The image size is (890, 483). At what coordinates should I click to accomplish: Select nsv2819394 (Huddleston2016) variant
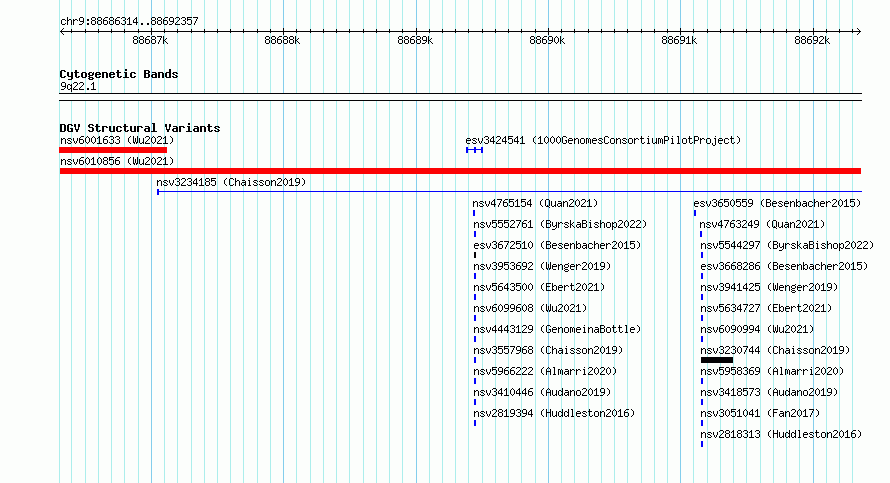tap(554, 413)
